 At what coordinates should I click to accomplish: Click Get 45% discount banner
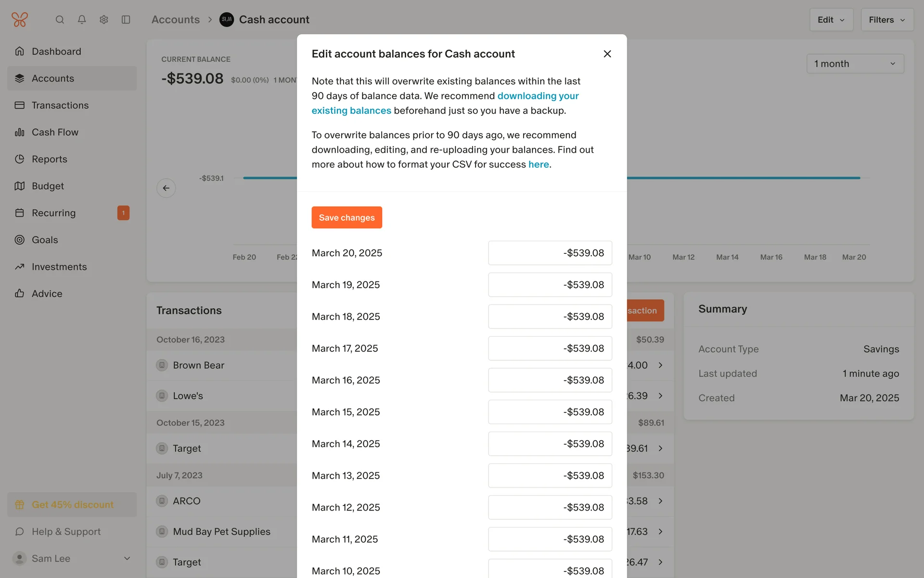[x=72, y=505]
